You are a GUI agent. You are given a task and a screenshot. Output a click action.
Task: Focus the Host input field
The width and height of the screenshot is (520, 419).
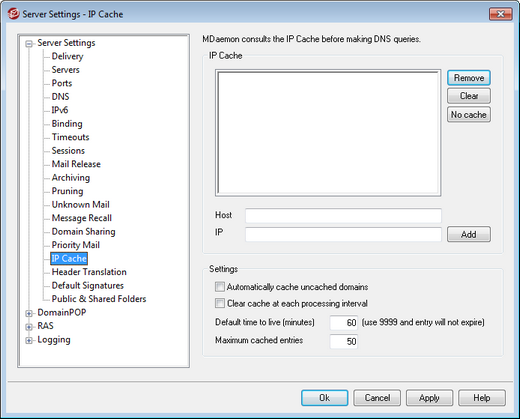click(343, 216)
